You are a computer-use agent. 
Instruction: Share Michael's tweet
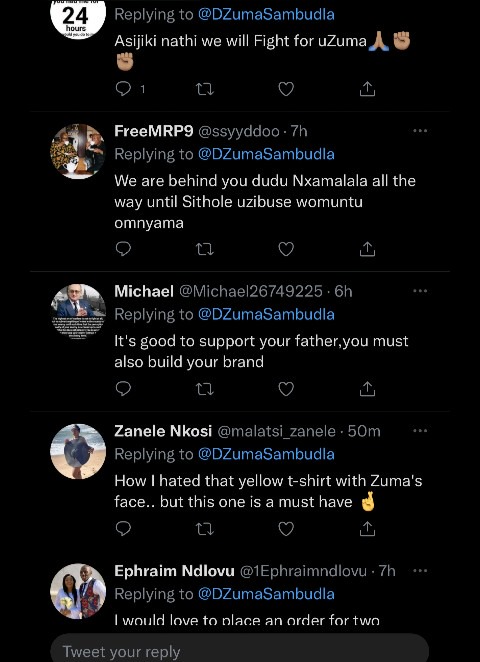tap(367, 389)
